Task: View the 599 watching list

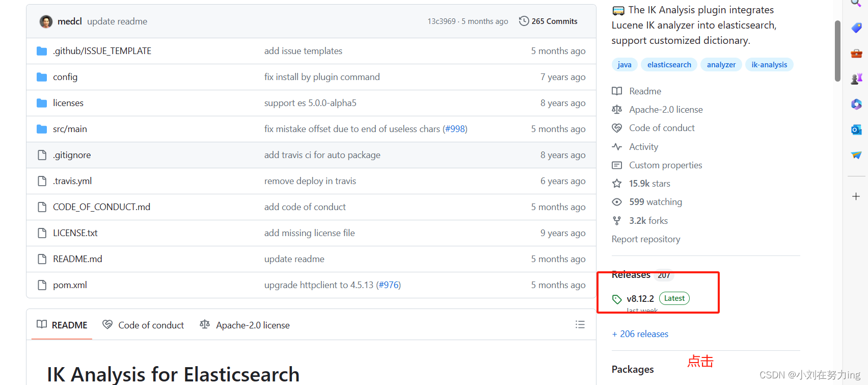Action: [656, 202]
